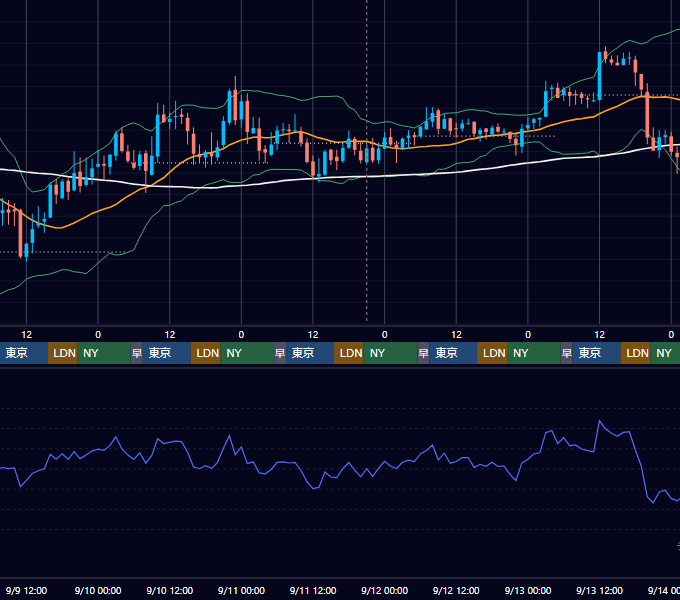Select the 東京 session block on 9/10
This screenshot has height=600, width=680.
[167, 353]
